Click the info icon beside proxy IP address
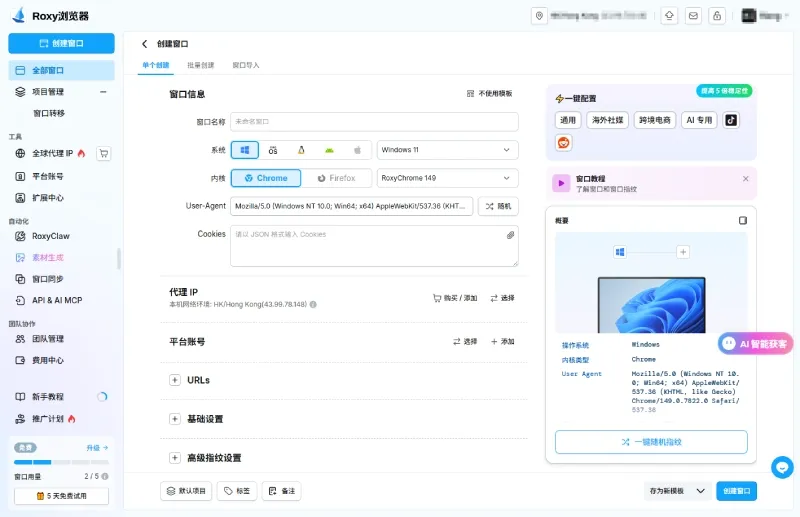Screen dimensions: 800x517 (x=313, y=304)
